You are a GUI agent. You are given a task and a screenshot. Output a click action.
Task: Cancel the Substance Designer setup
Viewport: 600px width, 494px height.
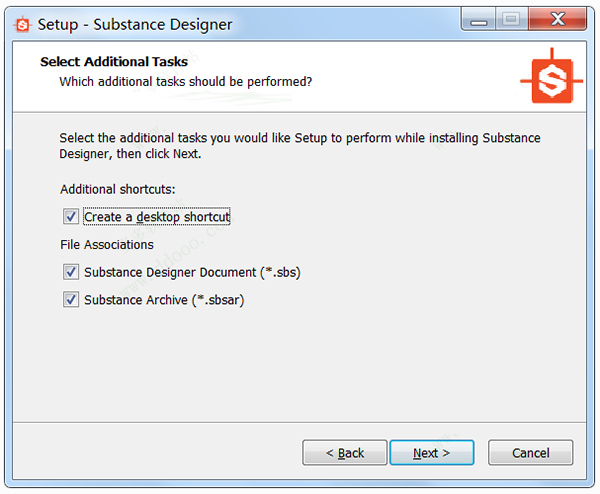pyautogui.click(x=530, y=453)
